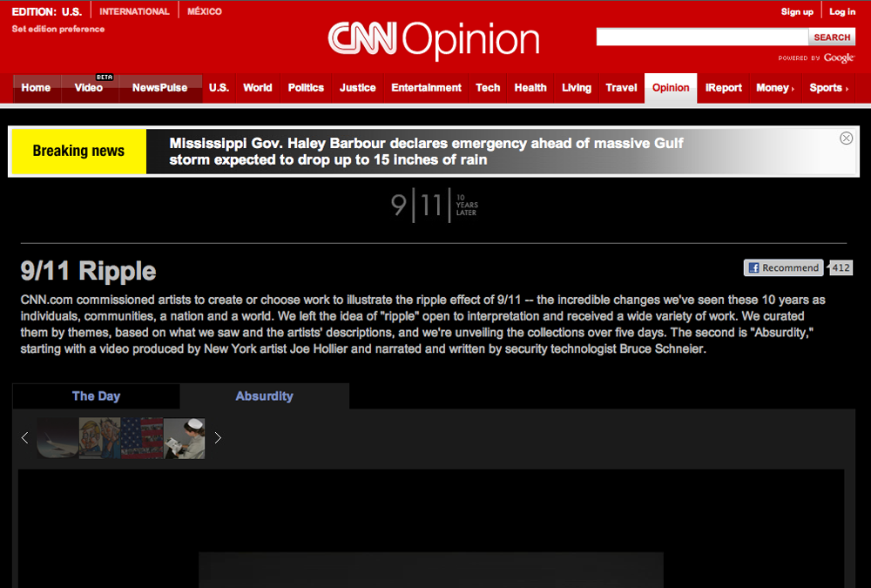Open the Living section
The width and height of the screenshot is (871, 588).
tap(576, 88)
